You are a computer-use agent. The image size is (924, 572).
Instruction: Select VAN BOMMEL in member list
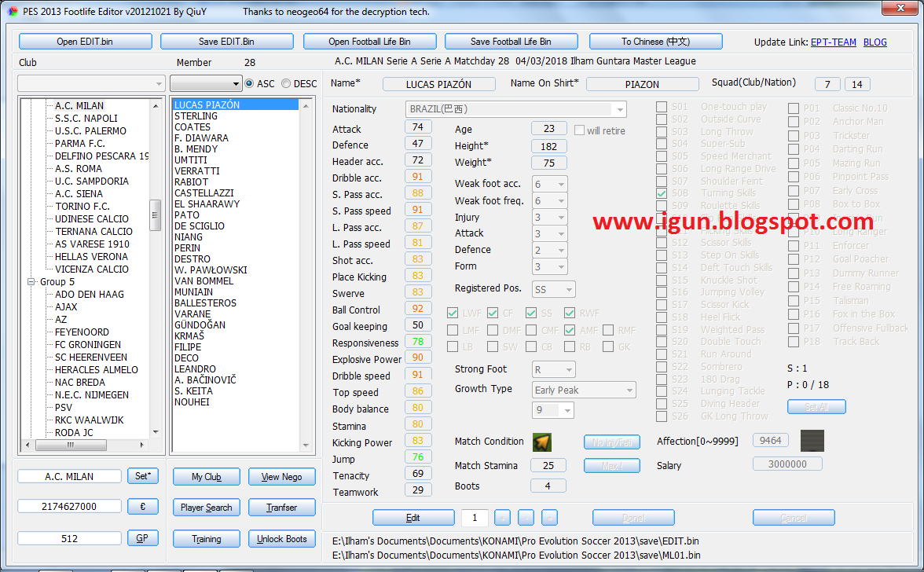pyautogui.click(x=204, y=281)
